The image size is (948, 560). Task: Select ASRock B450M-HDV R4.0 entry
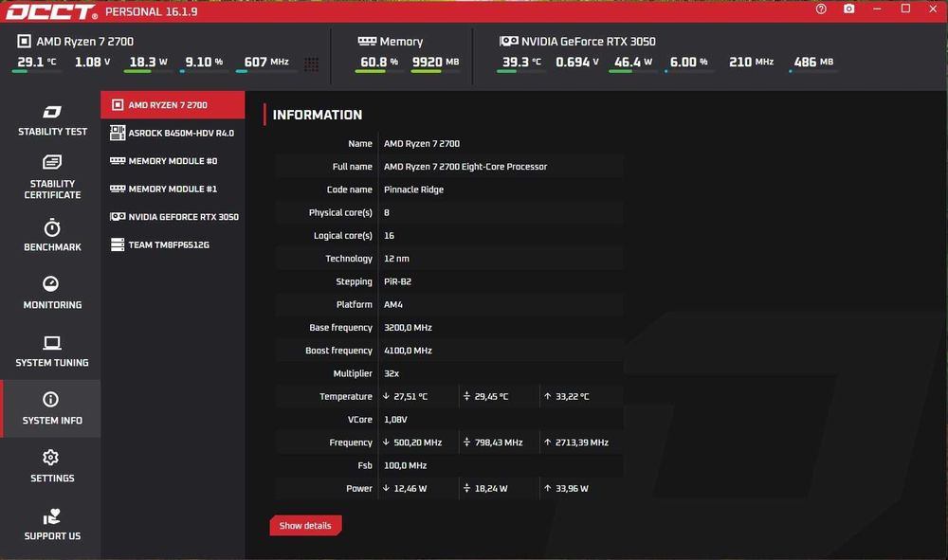[173, 133]
